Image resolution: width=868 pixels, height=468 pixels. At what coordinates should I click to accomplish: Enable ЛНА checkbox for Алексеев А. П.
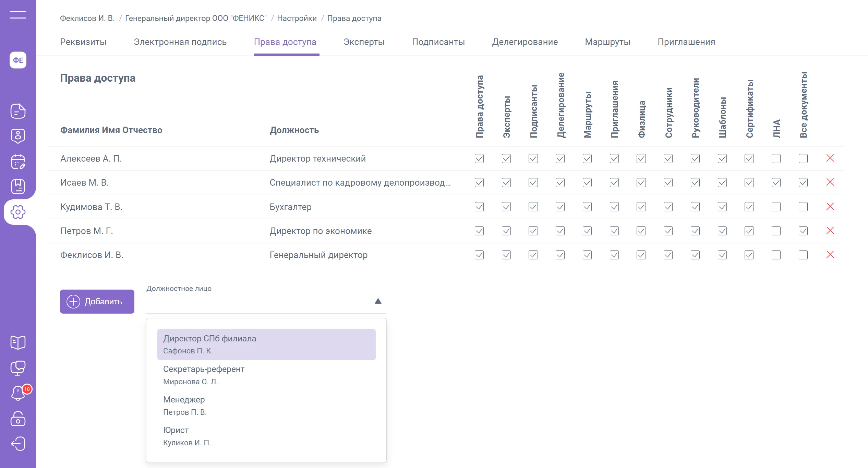[776, 159]
